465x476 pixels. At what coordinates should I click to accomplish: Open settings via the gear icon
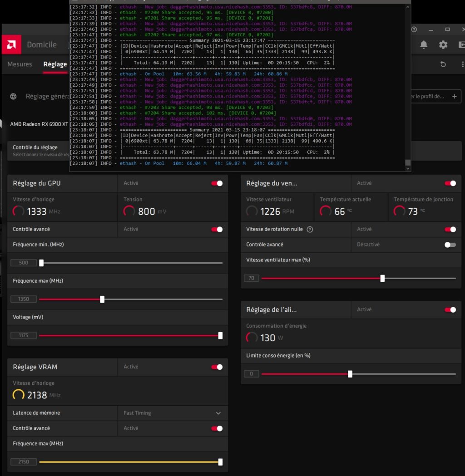coord(443,44)
